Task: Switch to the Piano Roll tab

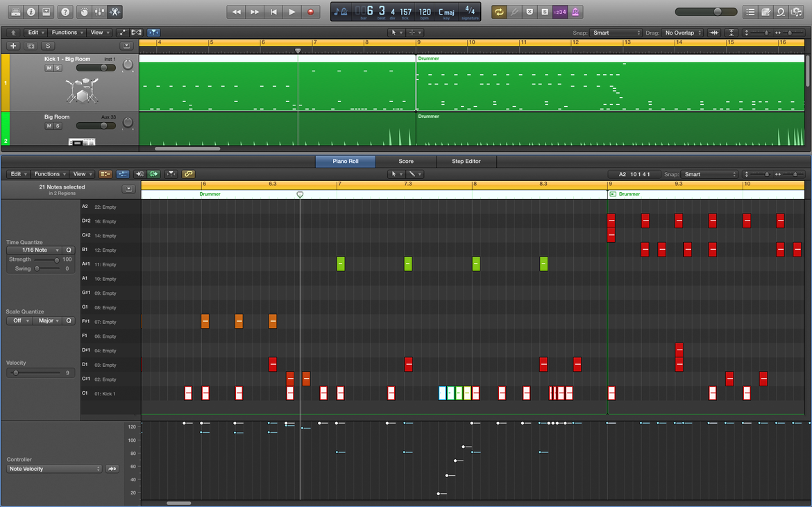Action: (x=346, y=161)
